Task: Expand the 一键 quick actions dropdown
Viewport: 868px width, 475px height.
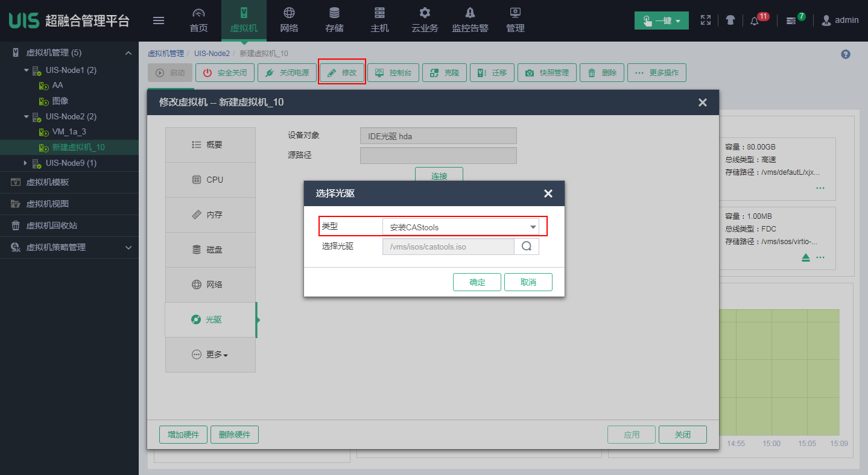Action: pos(661,20)
